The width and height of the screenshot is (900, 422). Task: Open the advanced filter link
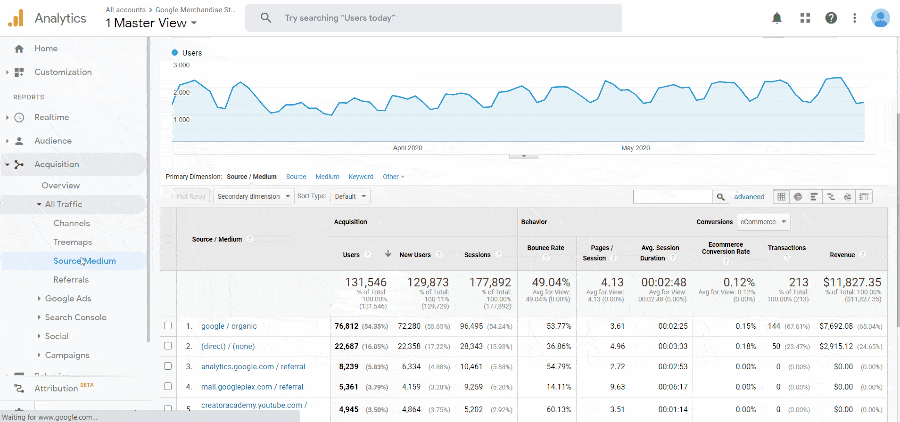(748, 197)
